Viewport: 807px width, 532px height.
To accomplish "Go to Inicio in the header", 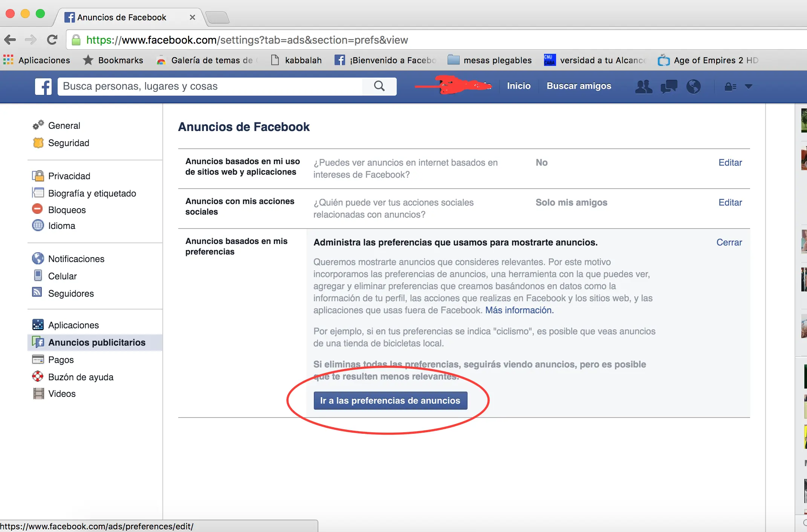I will (519, 86).
